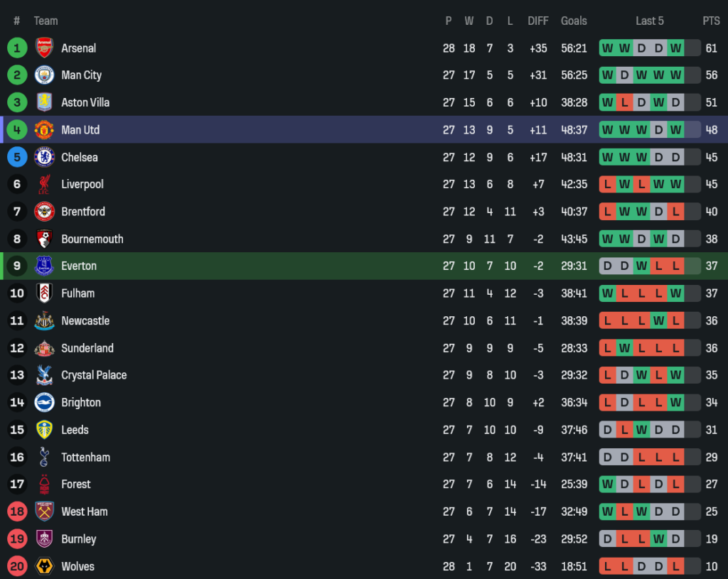Image resolution: width=728 pixels, height=579 pixels.
Task: Click Chelsea's blue position 5 badge
Action: pyautogui.click(x=17, y=157)
